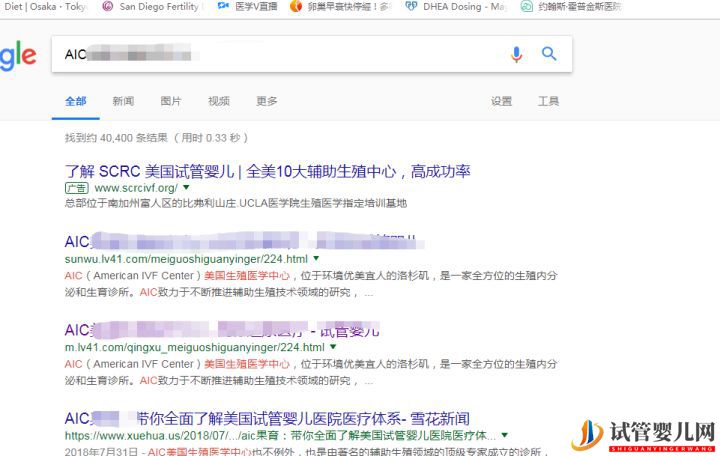Switch to the 视频 tab
The image size is (720, 456).
click(x=219, y=101)
